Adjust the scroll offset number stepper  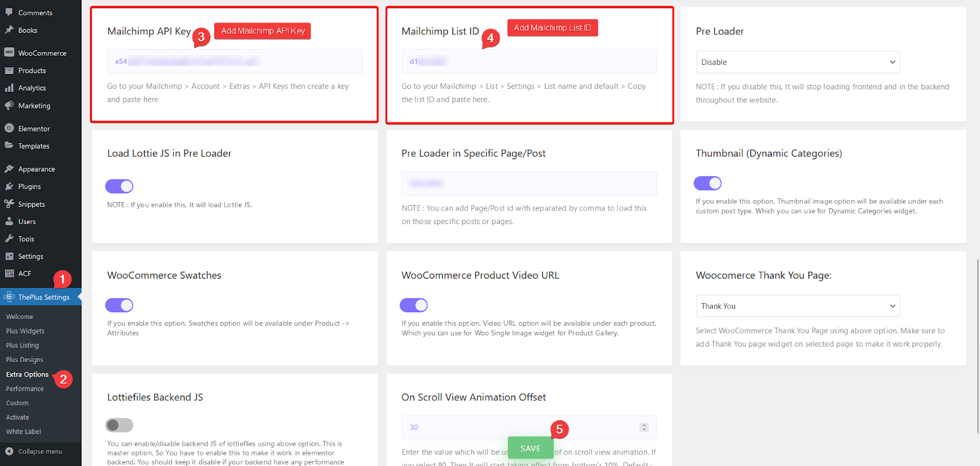(644, 427)
